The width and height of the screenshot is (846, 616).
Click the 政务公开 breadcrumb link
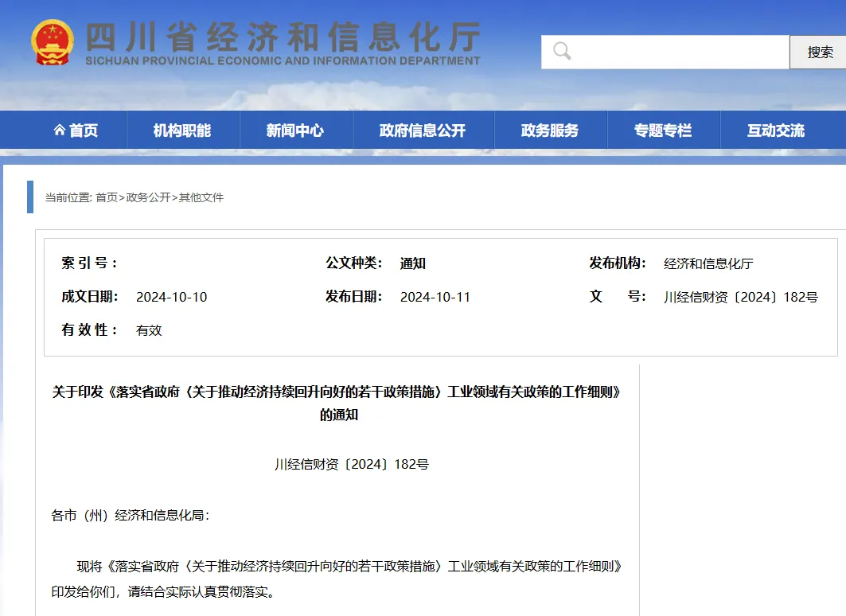coord(148,197)
